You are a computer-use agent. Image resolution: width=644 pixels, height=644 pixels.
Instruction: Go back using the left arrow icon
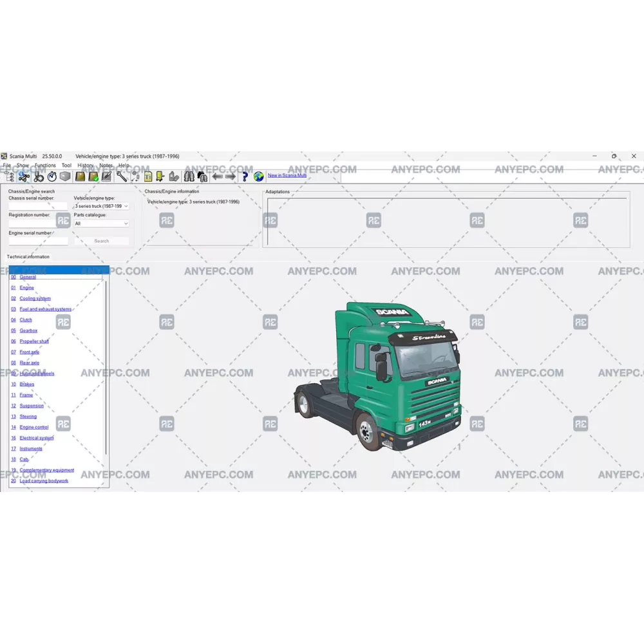217,176
